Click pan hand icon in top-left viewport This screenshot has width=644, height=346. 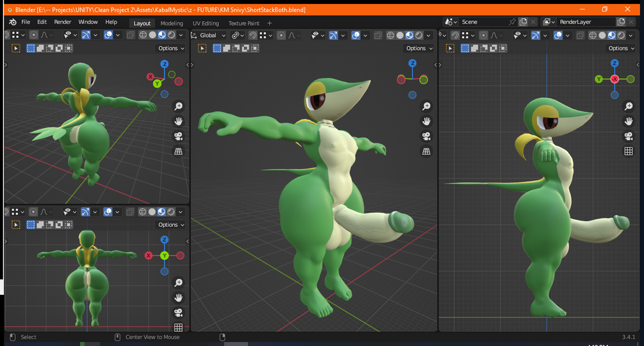click(178, 122)
